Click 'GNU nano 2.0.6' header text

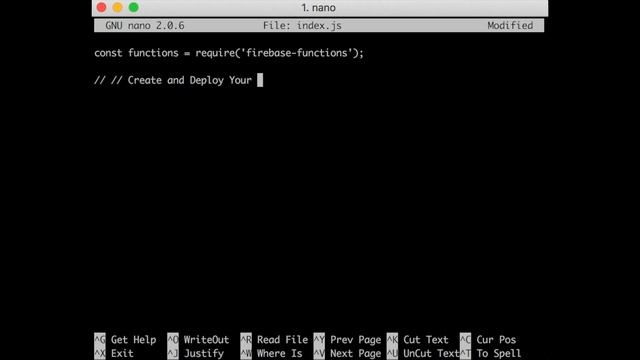point(145,26)
